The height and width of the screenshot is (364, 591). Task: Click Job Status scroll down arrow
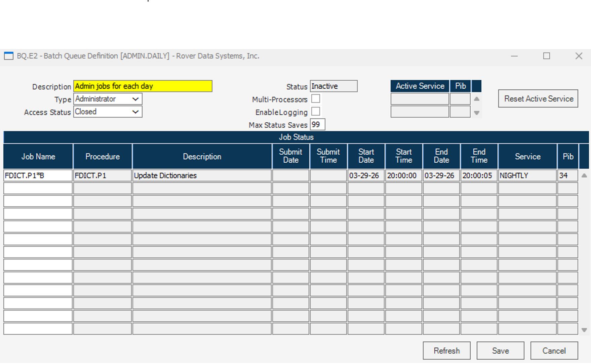click(584, 330)
